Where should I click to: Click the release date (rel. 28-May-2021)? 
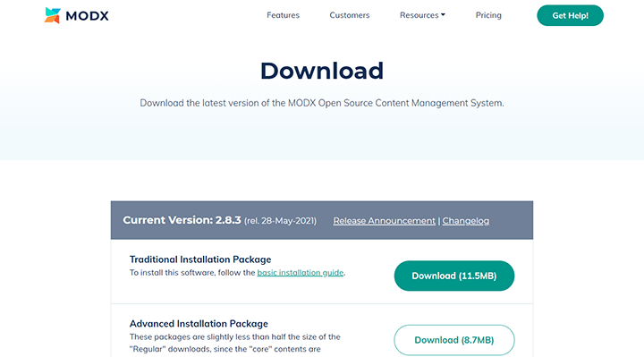pyautogui.click(x=280, y=221)
